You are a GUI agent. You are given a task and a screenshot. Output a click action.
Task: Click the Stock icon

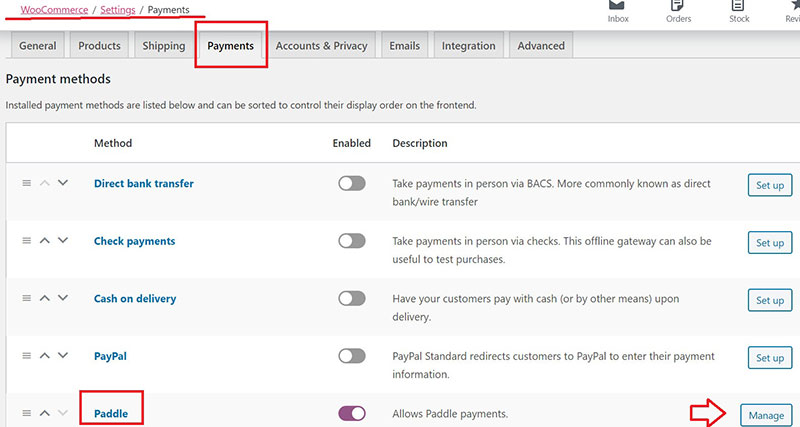pyautogui.click(x=739, y=8)
